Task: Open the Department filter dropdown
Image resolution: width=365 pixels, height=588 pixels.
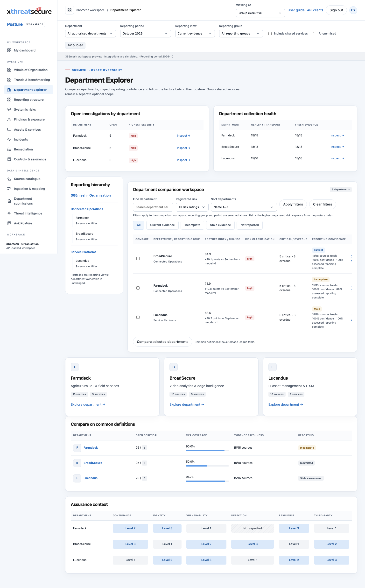Action: [91, 34]
